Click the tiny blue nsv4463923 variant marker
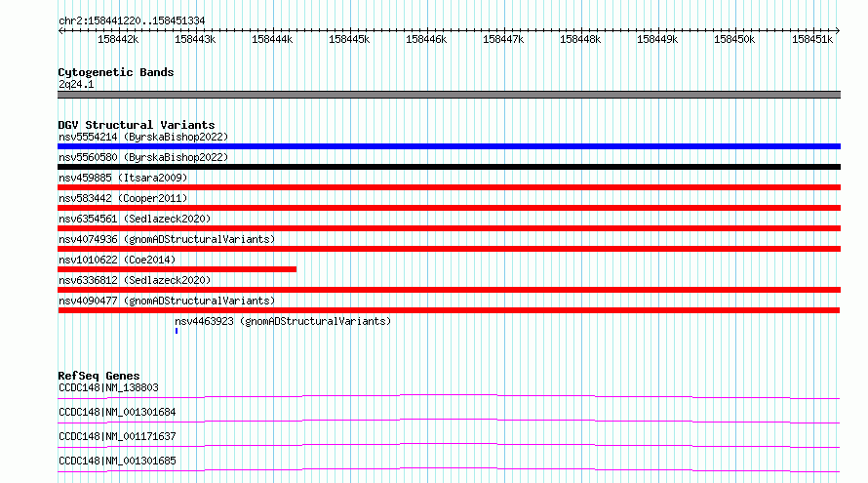This screenshot has width=868, height=483. click(177, 331)
